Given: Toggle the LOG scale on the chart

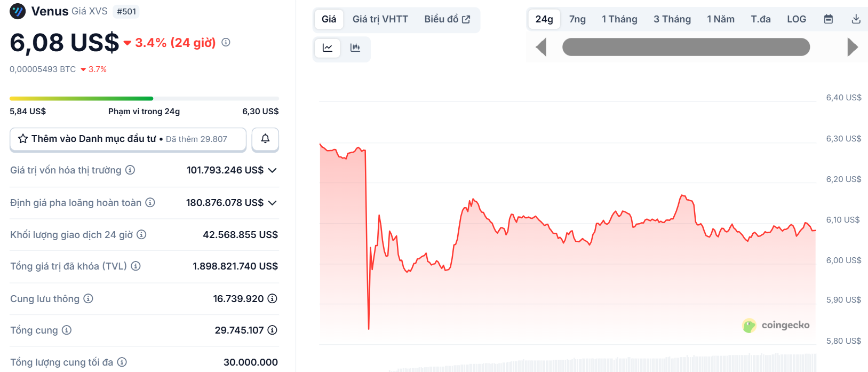Looking at the screenshot, I should pos(796,18).
